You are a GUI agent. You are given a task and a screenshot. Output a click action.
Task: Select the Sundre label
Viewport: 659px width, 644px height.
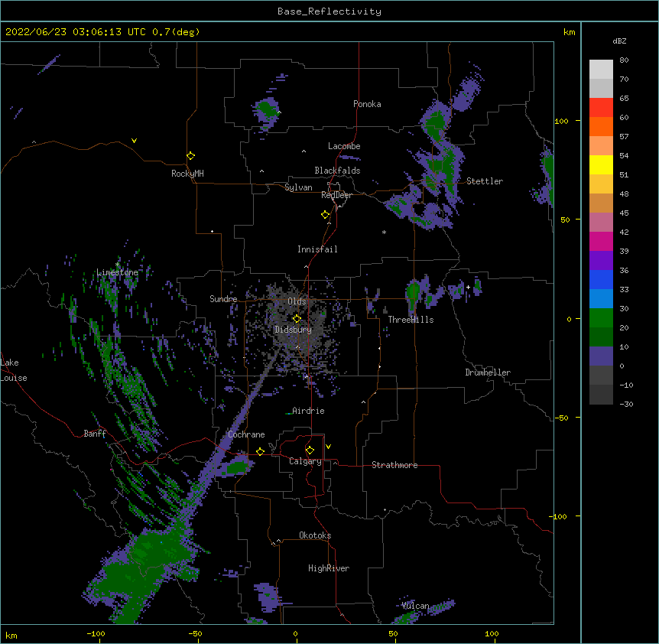click(223, 299)
